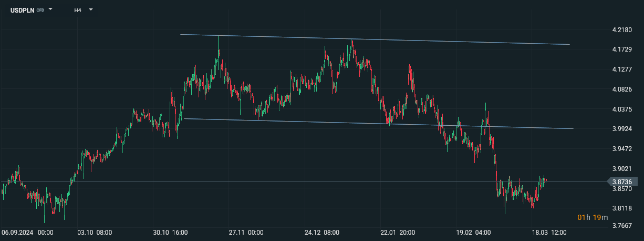Click the 4.1729 price axis label
Screen dimensions: 644x241
pos(622,49)
